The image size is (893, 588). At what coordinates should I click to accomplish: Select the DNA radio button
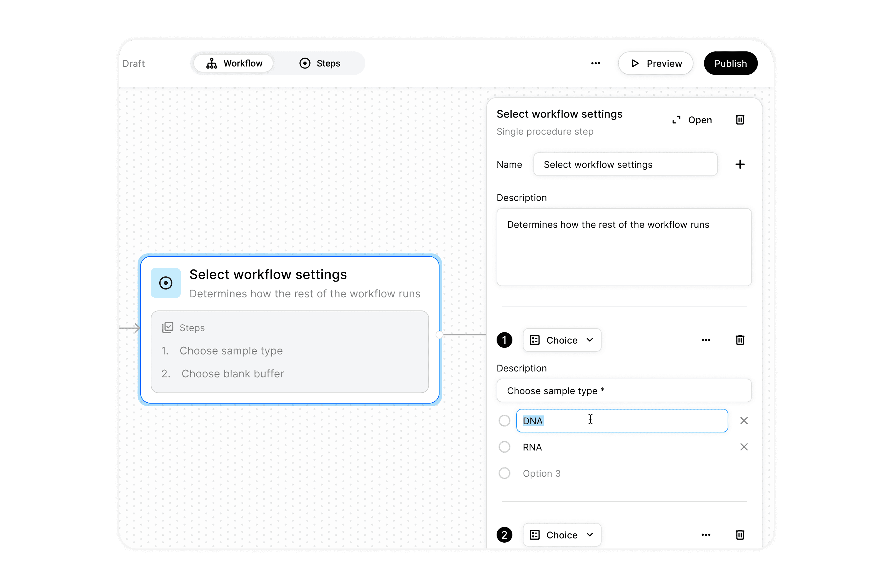(504, 421)
